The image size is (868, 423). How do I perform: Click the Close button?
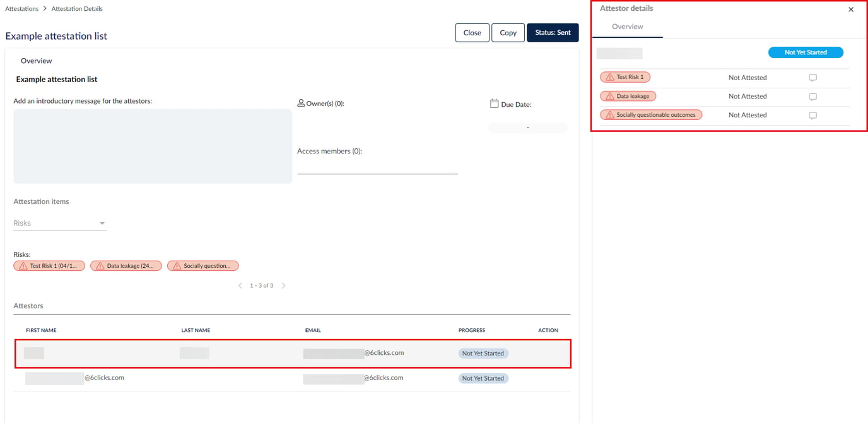[x=472, y=33]
